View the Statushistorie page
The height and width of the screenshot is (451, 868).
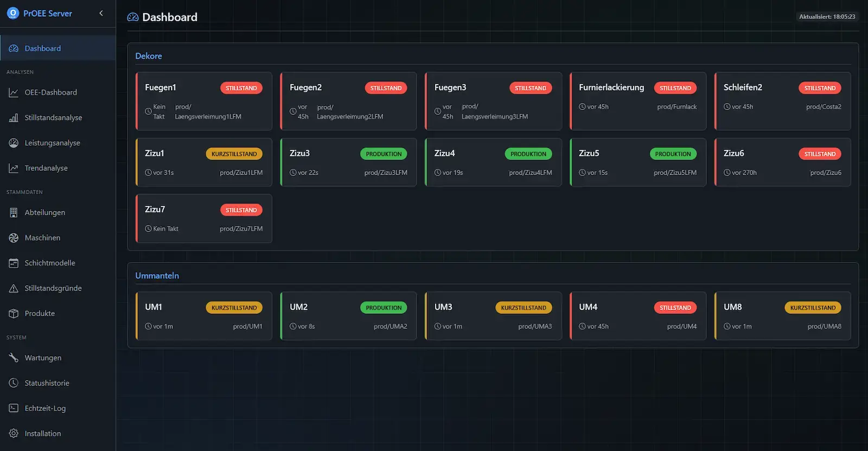click(58, 383)
